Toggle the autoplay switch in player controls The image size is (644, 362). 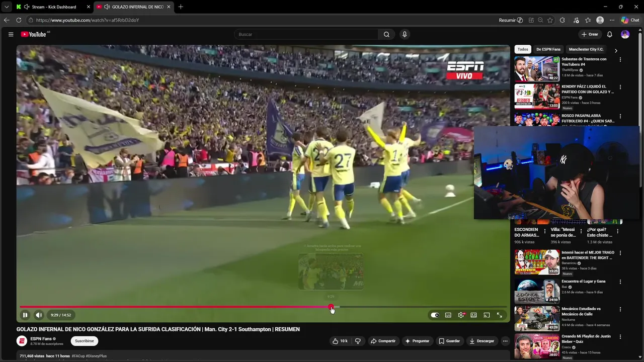coord(435,315)
